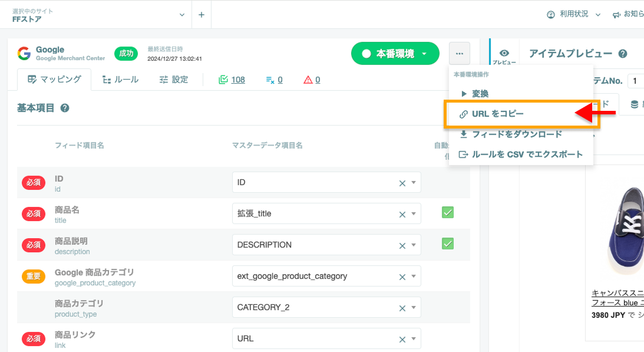Click the 108 converted items link

(238, 80)
